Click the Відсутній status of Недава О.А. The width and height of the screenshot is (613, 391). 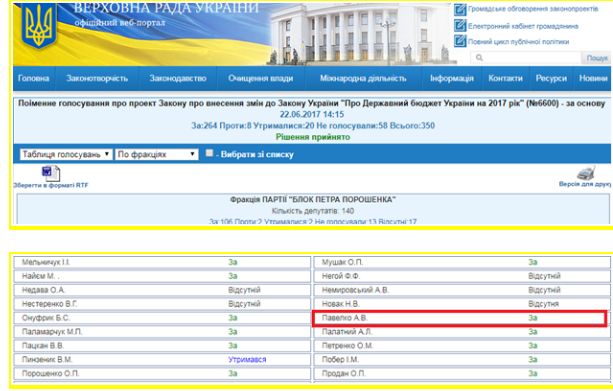point(244,290)
